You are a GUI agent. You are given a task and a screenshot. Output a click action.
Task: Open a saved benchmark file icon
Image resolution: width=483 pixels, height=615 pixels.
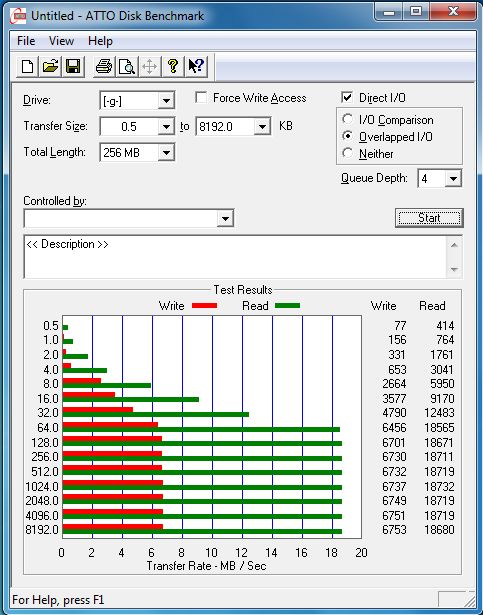pos(50,66)
